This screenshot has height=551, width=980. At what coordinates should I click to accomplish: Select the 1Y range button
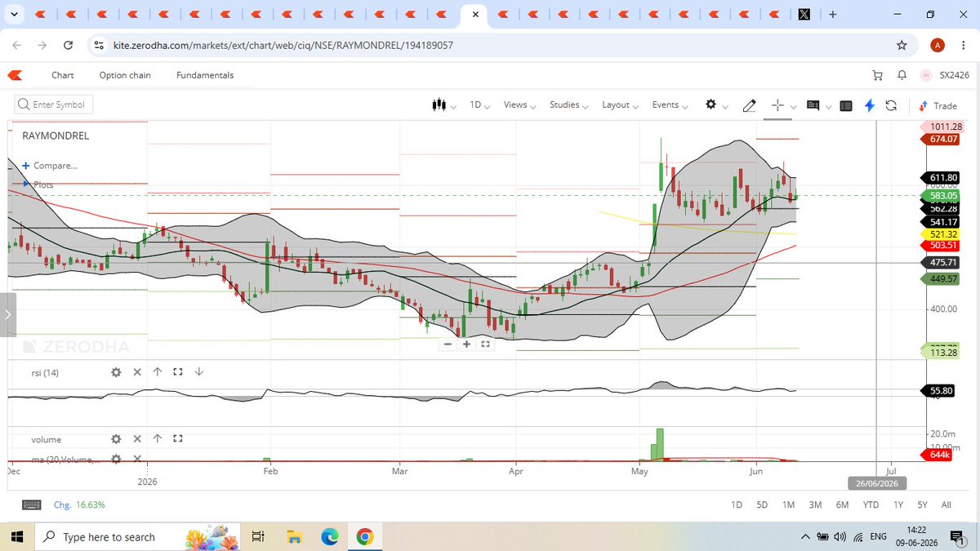pos(898,505)
